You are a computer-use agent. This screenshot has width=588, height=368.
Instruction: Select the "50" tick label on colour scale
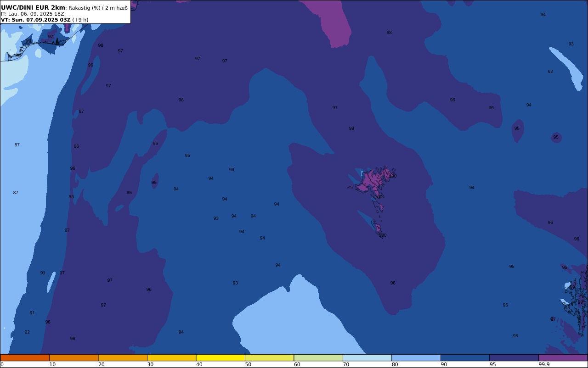click(x=248, y=364)
